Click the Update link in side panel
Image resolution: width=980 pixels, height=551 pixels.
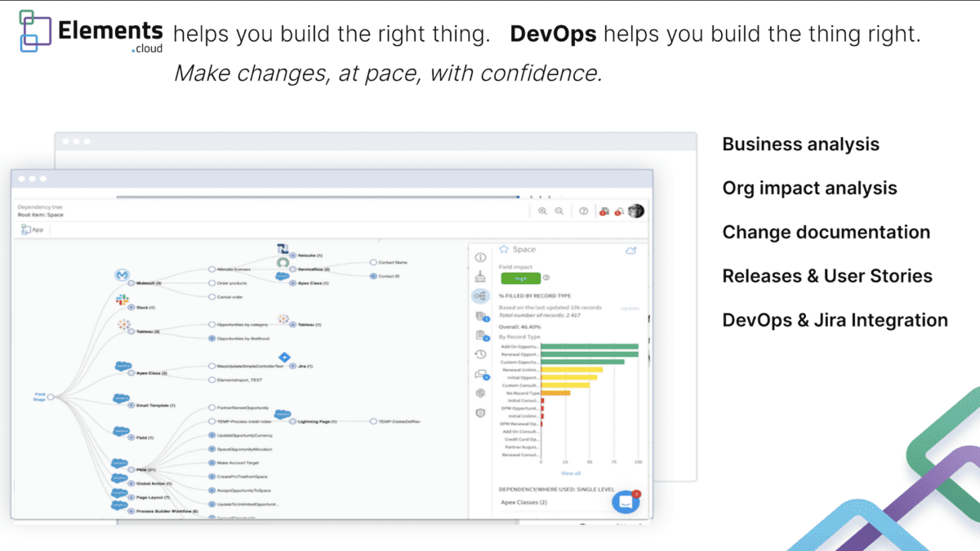point(630,309)
